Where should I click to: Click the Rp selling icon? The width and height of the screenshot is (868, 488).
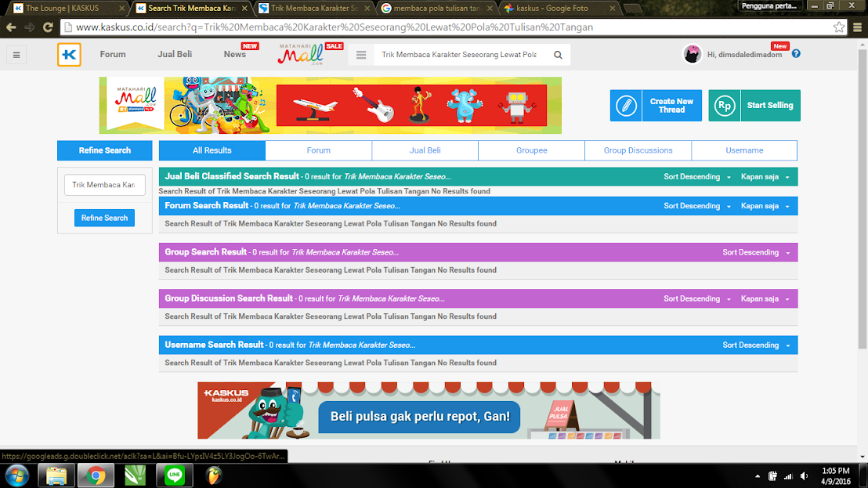click(x=724, y=105)
